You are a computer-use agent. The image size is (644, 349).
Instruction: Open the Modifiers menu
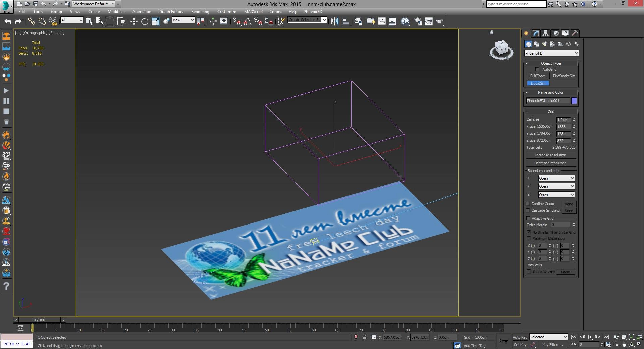[116, 12]
